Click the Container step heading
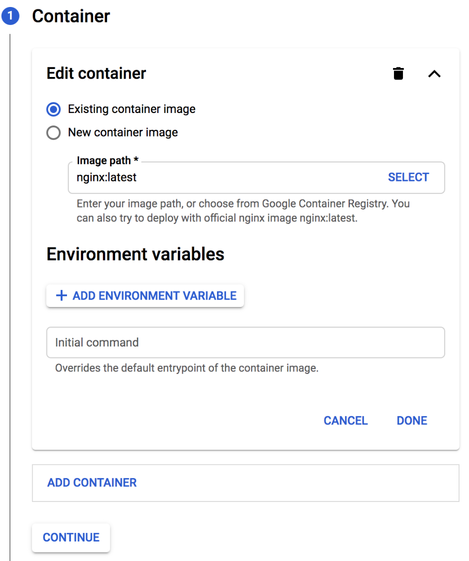 pos(71,16)
